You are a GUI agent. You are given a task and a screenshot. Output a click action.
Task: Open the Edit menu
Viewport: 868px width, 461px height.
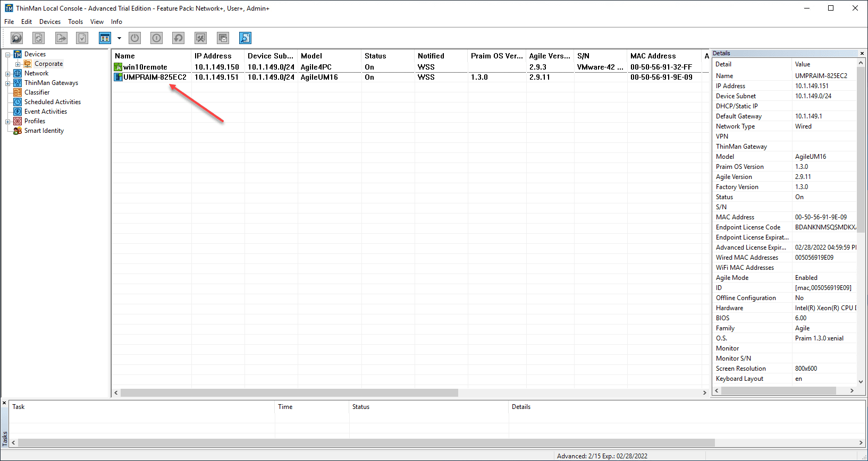27,22
